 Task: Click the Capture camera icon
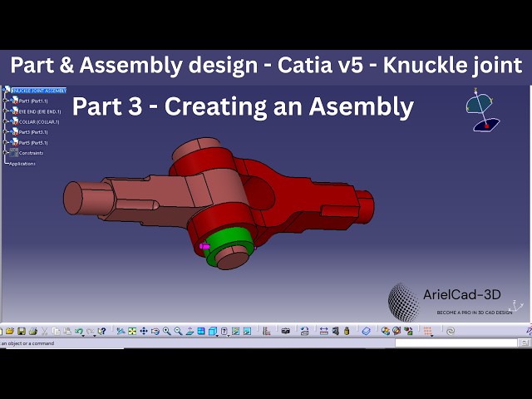click(286, 331)
